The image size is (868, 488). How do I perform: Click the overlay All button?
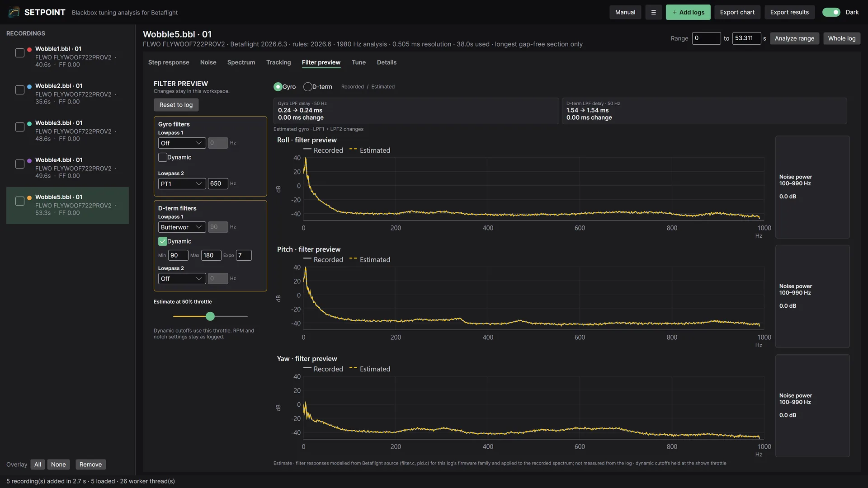coord(38,465)
